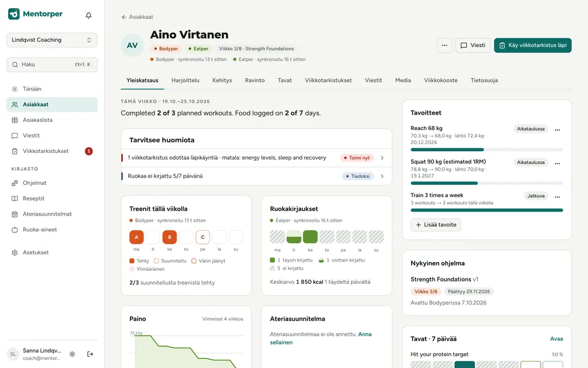
Task: Click the log out icon
Action: coord(90,354)
